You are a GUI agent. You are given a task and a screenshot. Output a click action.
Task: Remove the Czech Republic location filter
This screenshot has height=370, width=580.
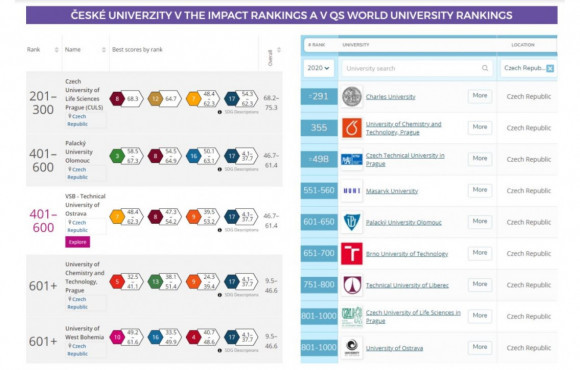point(550,68)
